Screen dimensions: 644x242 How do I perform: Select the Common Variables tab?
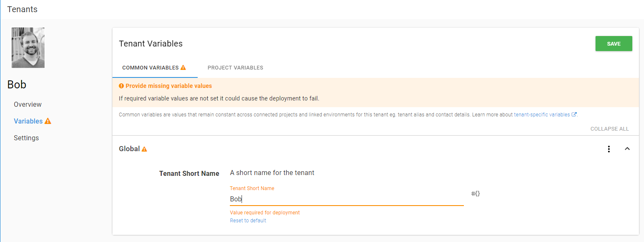pos(150,68)
